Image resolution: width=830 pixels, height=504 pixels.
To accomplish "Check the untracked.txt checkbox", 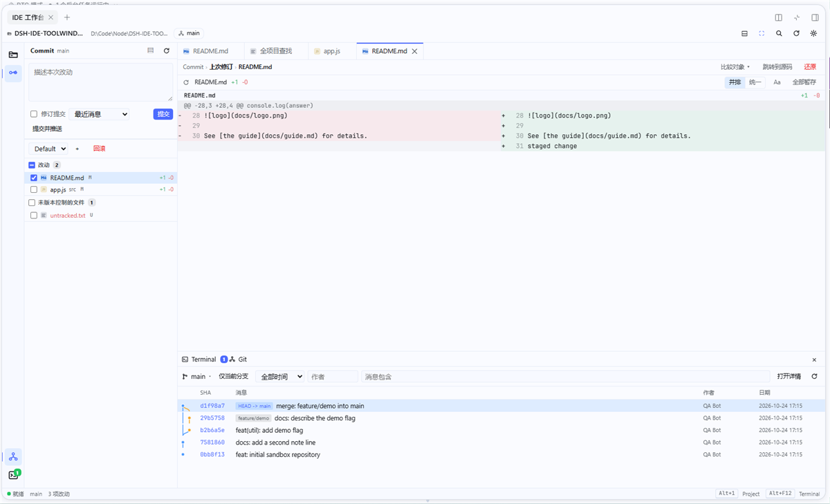I will (x=34, y=216).
